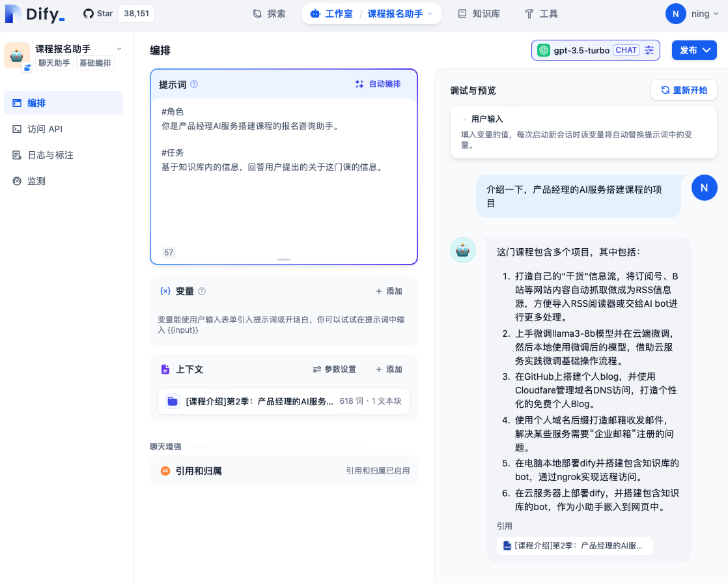This screenshot has width=728, height=583.
Task: Switch to the 知识库 tab
Action: point(479,14)
